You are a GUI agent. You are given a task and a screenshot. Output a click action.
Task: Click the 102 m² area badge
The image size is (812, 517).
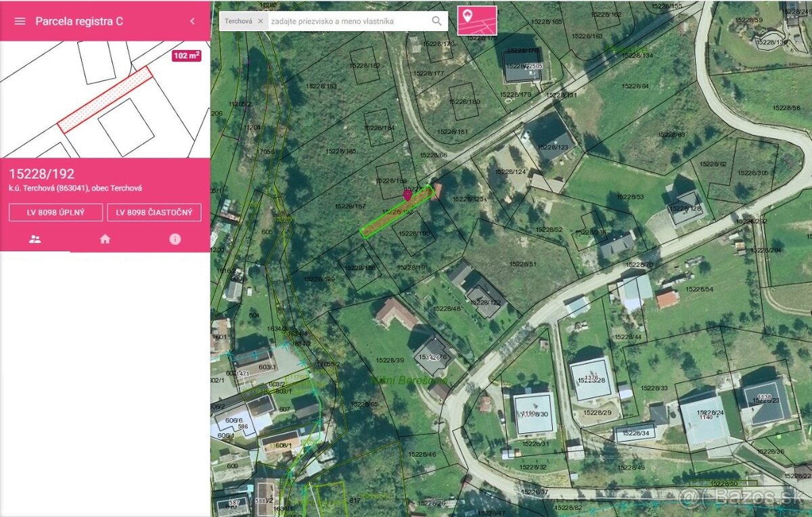coord(186,55)
